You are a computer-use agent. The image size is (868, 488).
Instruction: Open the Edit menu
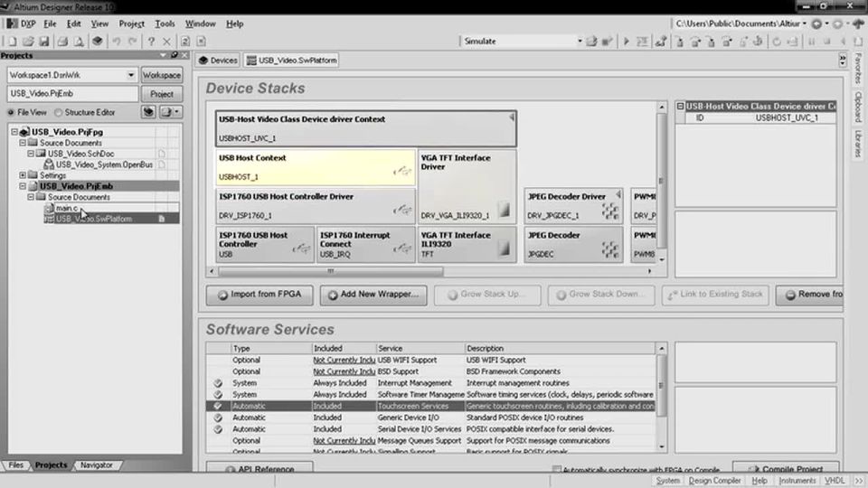[73, 23]
